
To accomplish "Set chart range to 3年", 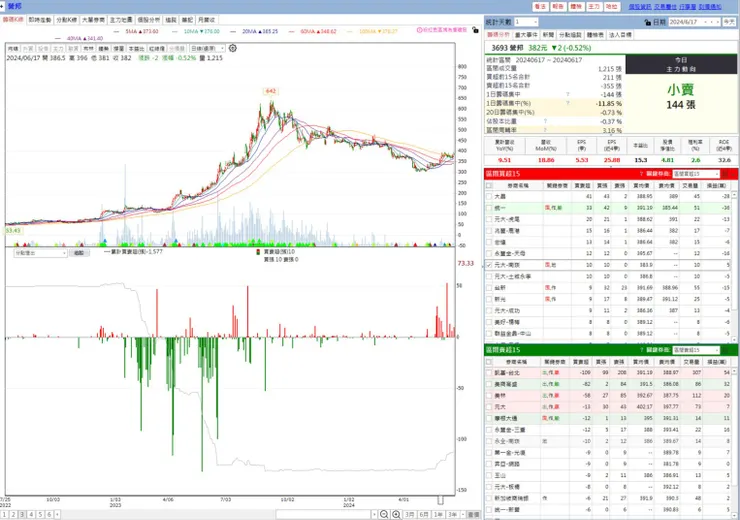I will coord(452,514).
